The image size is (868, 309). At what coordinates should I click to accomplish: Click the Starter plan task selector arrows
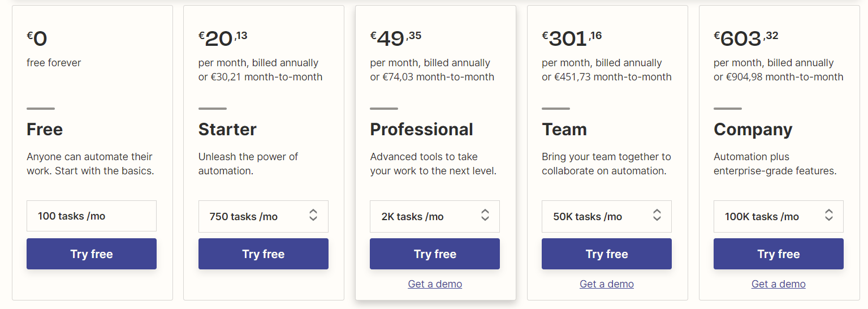[313, 215]
